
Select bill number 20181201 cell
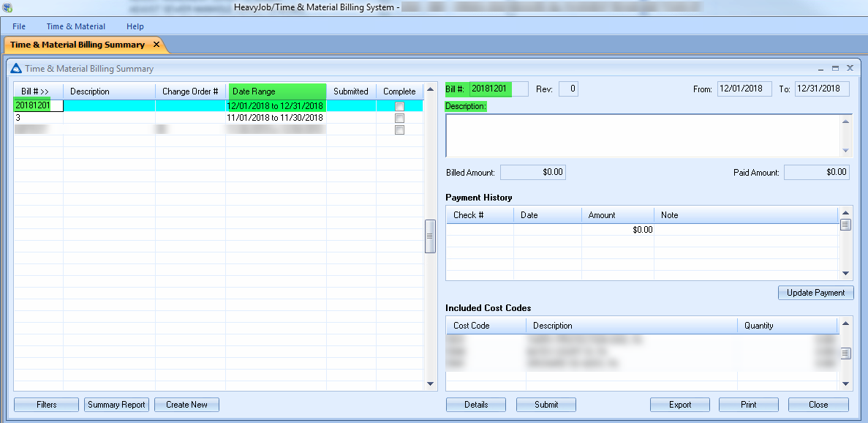[38, 105]
